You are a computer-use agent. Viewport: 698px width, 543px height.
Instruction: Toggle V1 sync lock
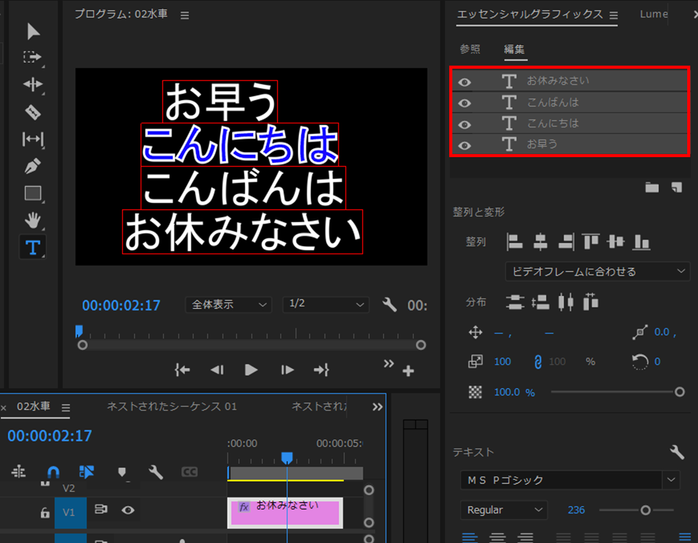click(101, 509)
